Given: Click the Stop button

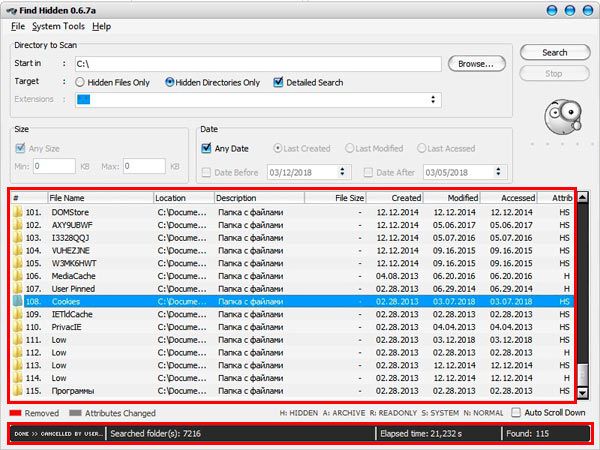Looking at the screenshot, I should point(554,73).
